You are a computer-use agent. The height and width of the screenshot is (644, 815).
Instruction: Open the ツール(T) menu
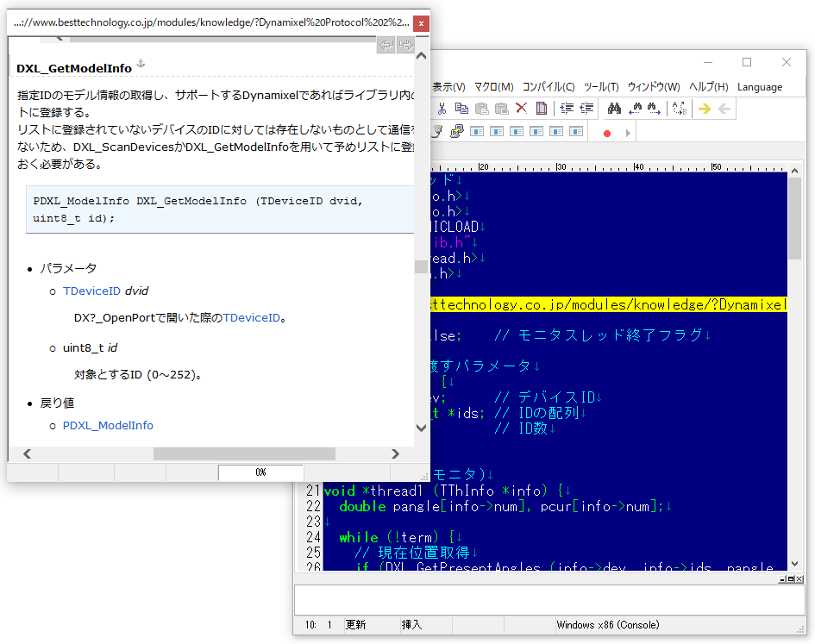[x=601, y=87]
